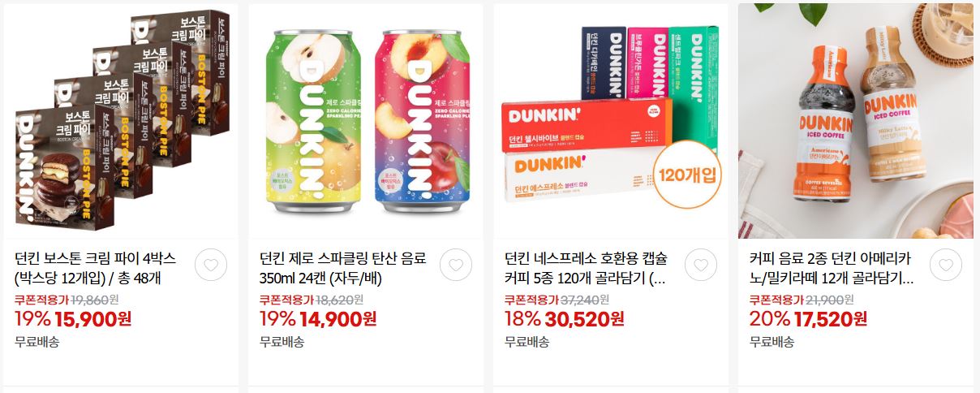Click the 14,900원 discounted price
This screenshot has height=393, width=980.
(x=337, y=319)
